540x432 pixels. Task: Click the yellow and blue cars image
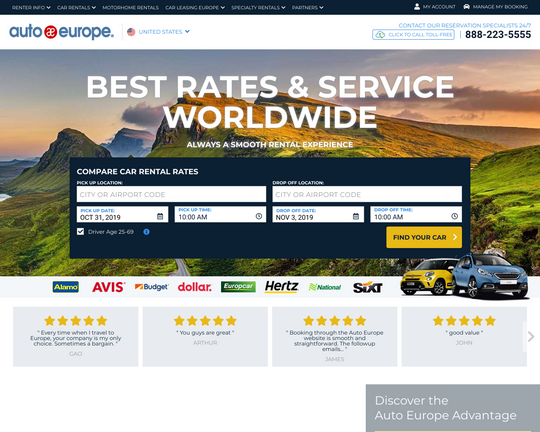464,277
